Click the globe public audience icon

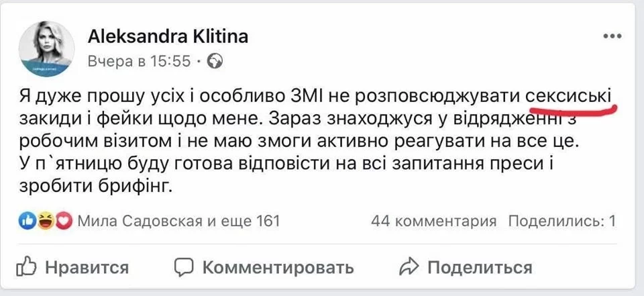click(215, 62)
